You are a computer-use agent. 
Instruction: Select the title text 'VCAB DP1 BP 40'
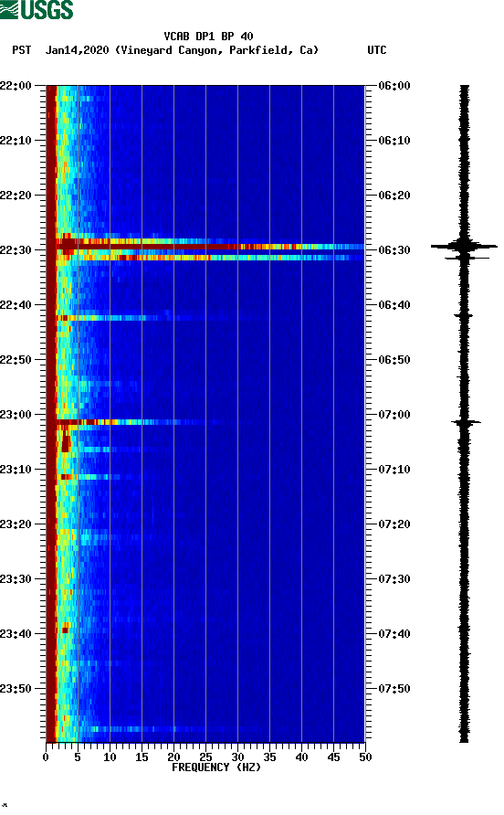point(208,37)
